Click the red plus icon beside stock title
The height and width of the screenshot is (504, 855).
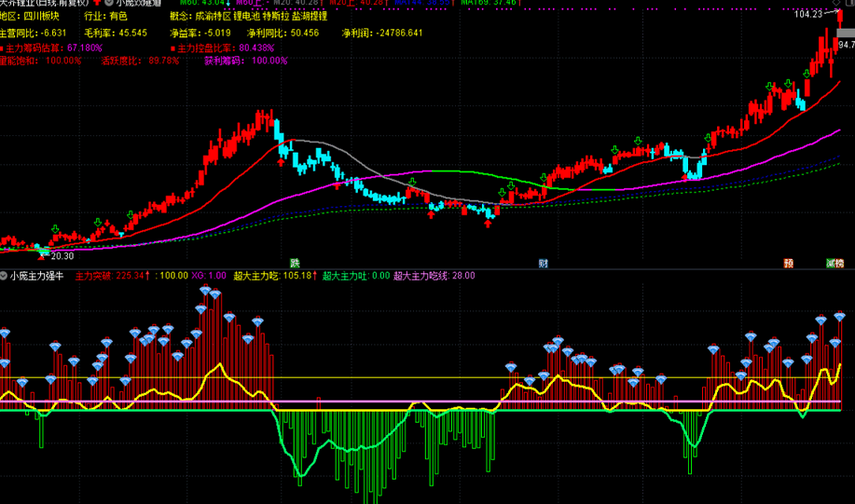coord(97,2)
